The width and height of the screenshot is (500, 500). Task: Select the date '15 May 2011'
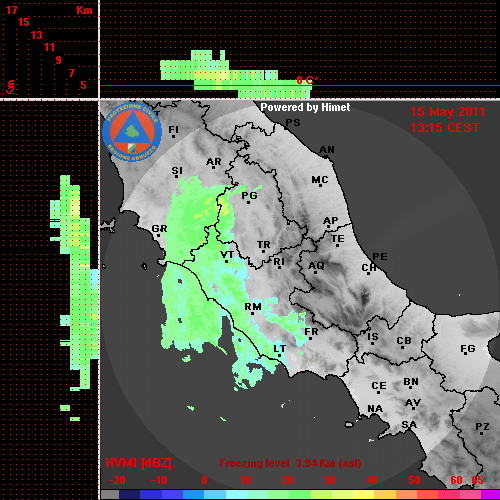(x=448, y=112)
